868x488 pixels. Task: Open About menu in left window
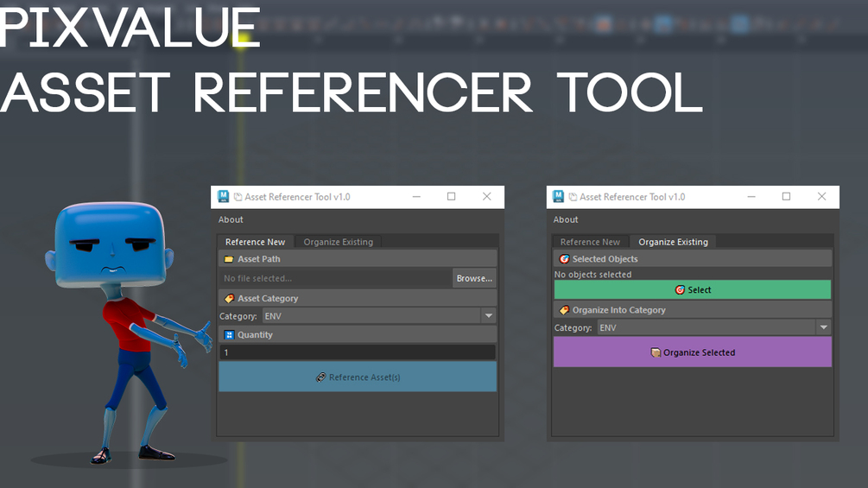tap(231, 219)
